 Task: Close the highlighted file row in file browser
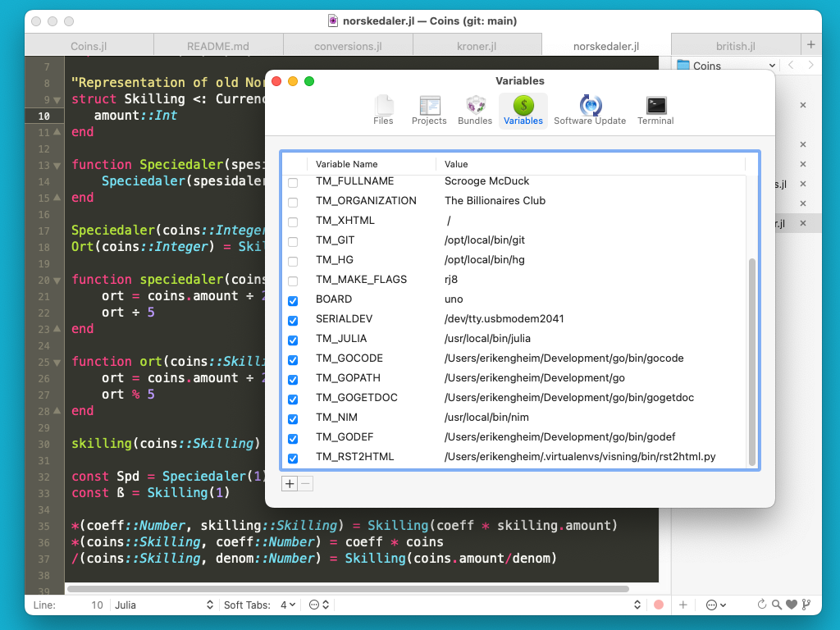coord(803,223)
